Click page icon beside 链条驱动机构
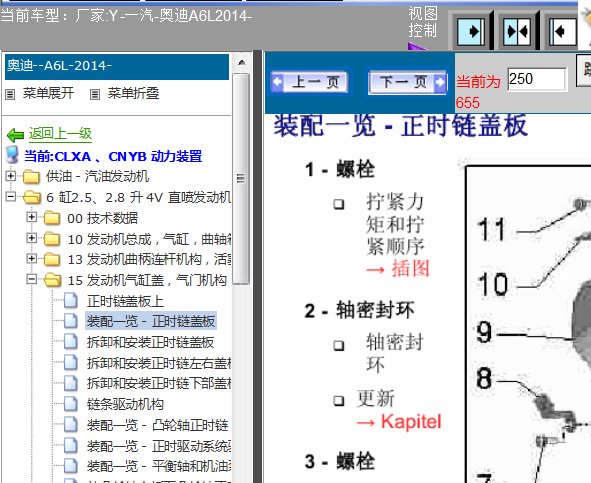This screenshot has height=483, width=591. 70,404
